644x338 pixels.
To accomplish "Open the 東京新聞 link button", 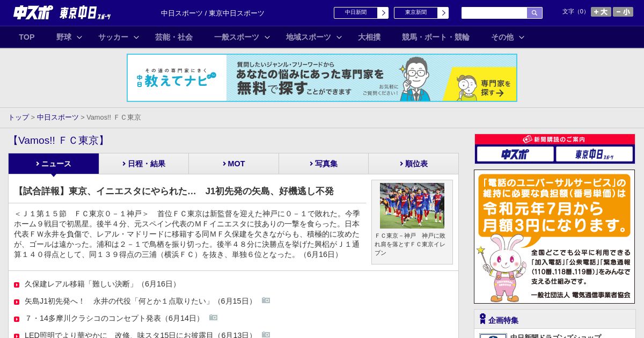I will [421, 13].
